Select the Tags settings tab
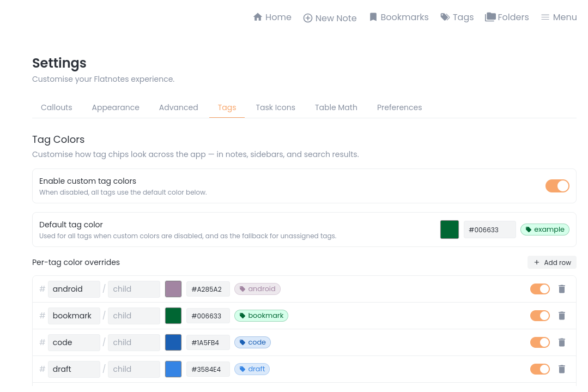 [227, 107]
